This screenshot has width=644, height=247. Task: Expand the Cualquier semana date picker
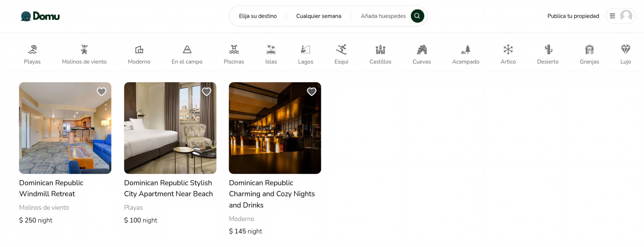coord(318,16)
